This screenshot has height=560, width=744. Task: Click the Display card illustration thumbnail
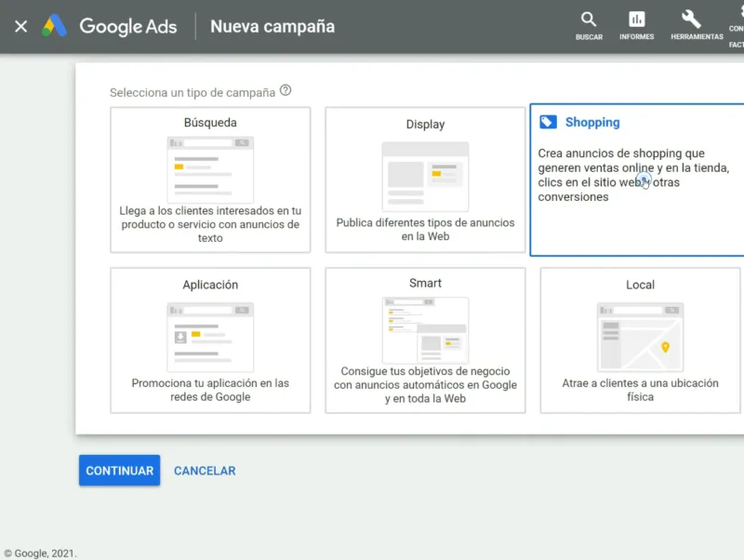(x=425, y=177)
